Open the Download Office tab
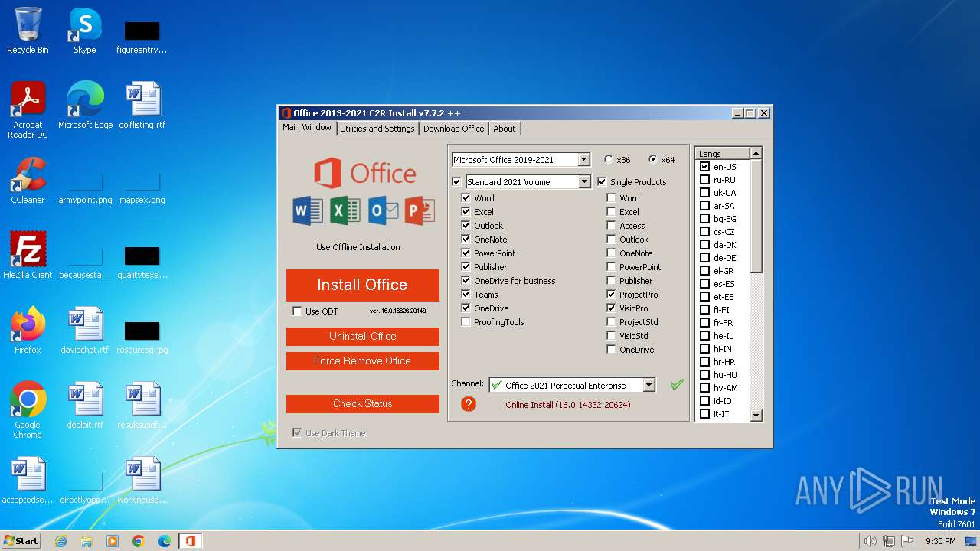 click(x=453, y=129)
